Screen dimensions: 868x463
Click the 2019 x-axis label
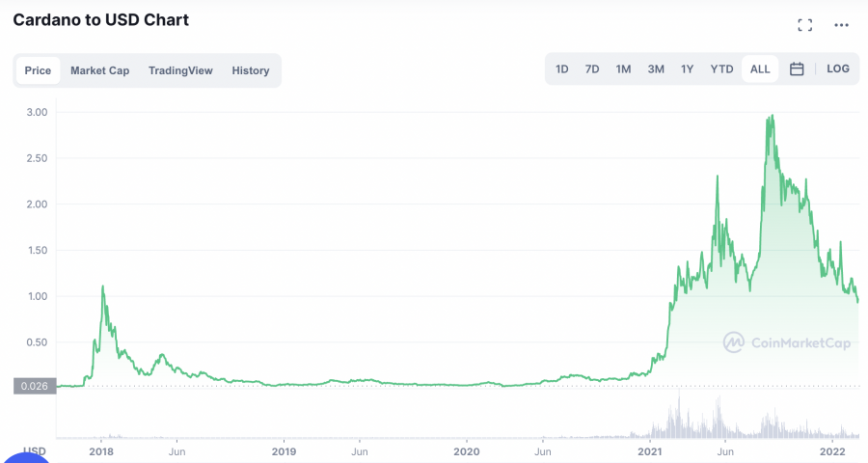(x=284, y=451)
